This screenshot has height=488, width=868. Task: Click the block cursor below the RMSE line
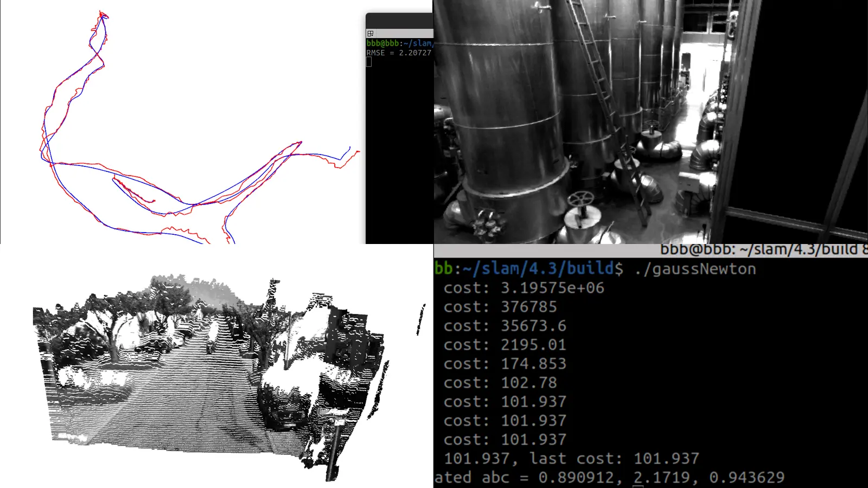(x=369, y=62)
